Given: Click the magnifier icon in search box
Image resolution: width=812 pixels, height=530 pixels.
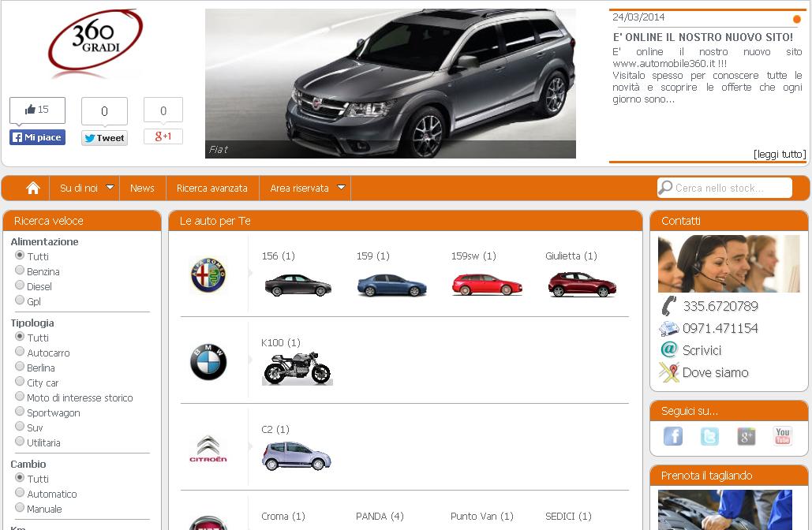Looking at the screenshot, I should 665,188.
